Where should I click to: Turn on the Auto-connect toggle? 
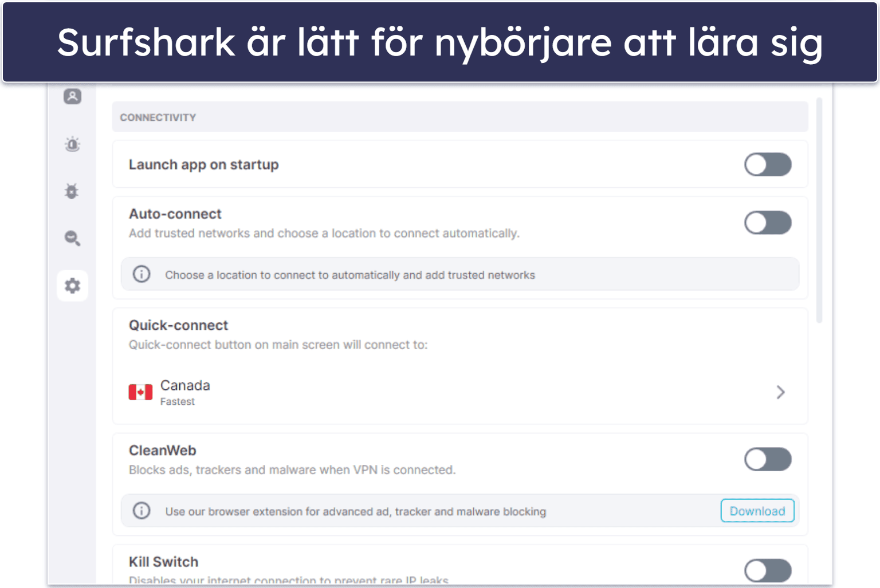click(768, 223)
